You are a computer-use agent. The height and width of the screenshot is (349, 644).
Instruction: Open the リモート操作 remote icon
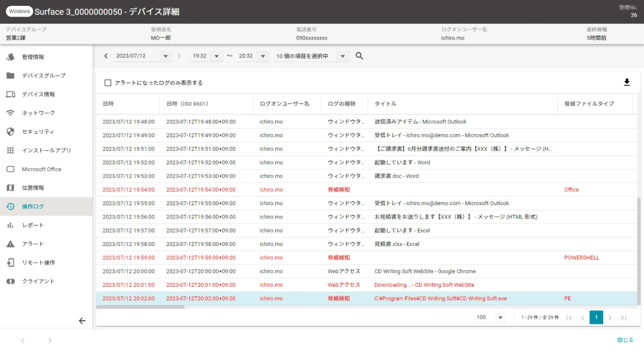[10, 263]
